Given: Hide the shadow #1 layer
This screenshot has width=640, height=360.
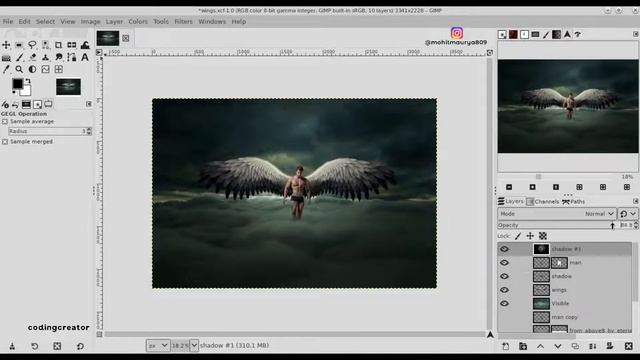Looking at the screenshot, I should [x=504, y=249].
